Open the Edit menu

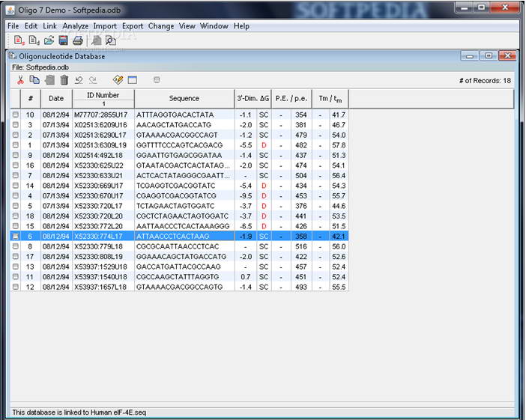coord(31,25)
